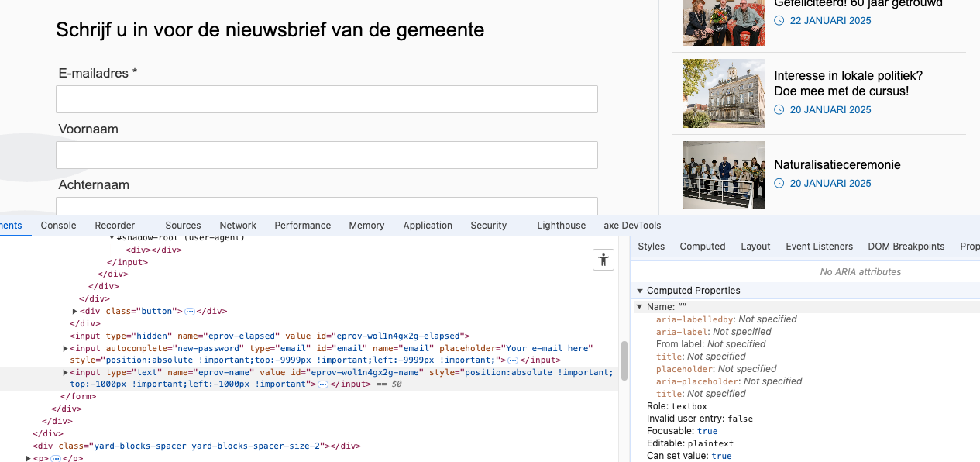Show collapsed content ellipsis of eprov-name input
This screenshot has width=980, height=462.
(323, 384)
